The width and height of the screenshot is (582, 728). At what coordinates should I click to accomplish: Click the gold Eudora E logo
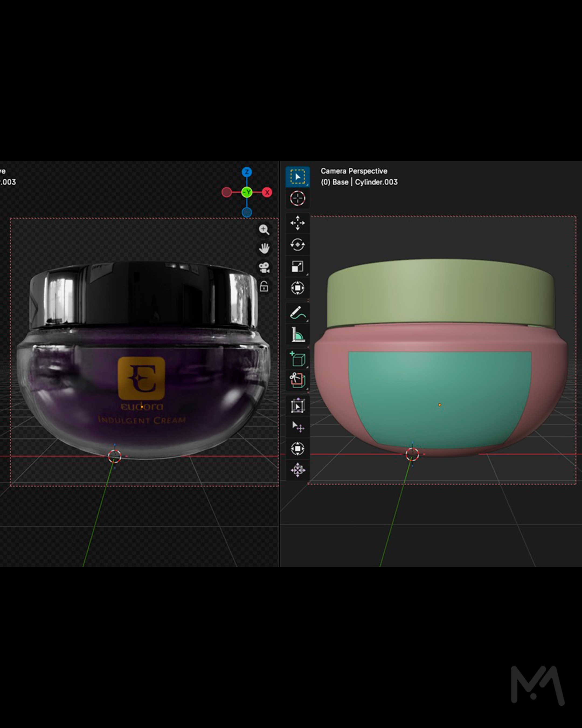pyautogui.click(x=141, y=378)
